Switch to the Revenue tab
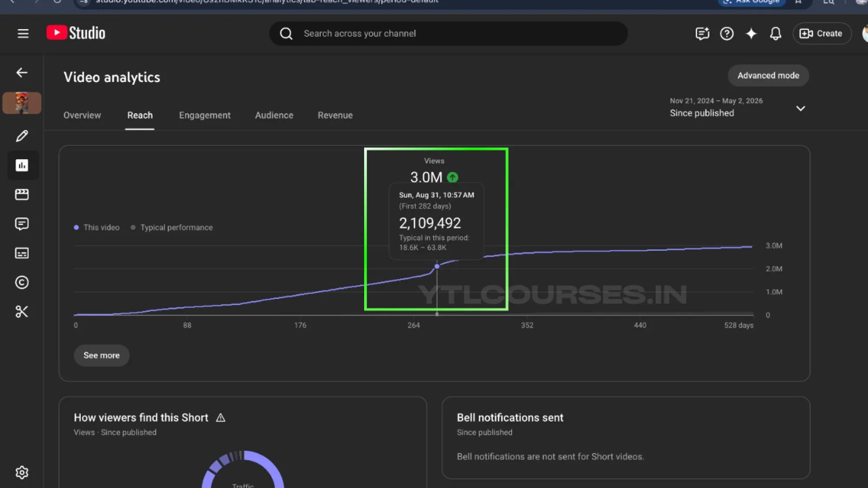This screenshot has height=488, width=868. pos(335,115)
